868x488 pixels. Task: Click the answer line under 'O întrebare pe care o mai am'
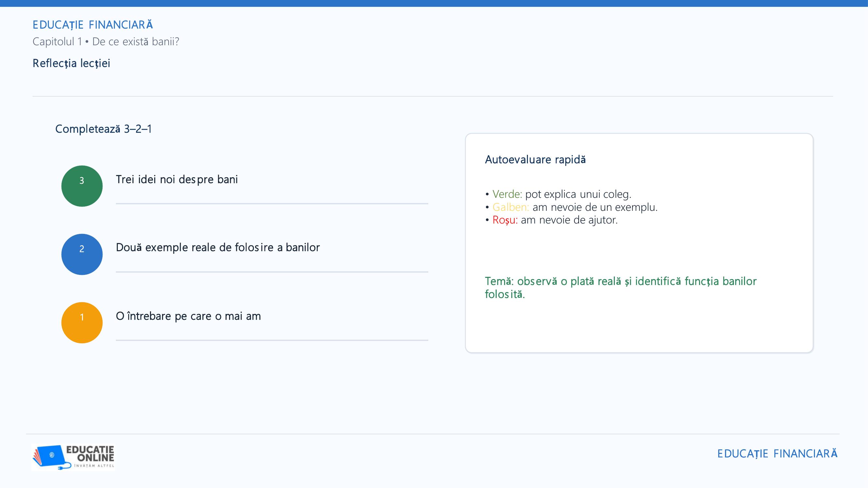272,340
